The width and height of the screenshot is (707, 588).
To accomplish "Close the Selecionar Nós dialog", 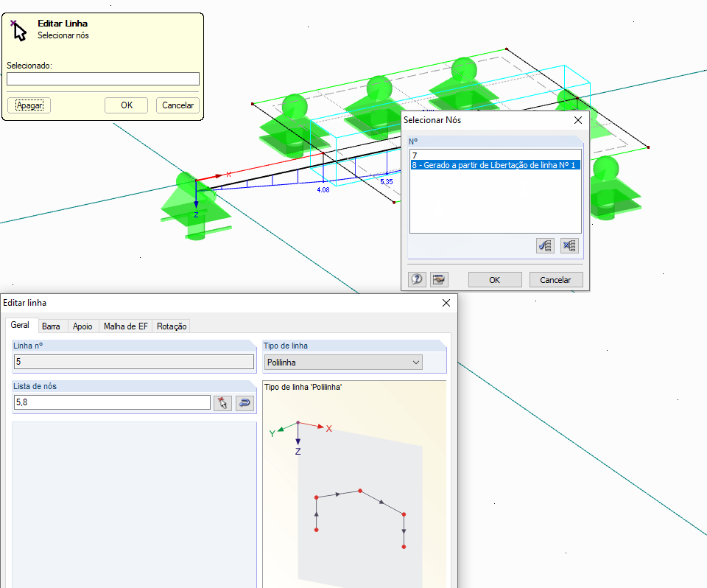I will pos(578,120).
